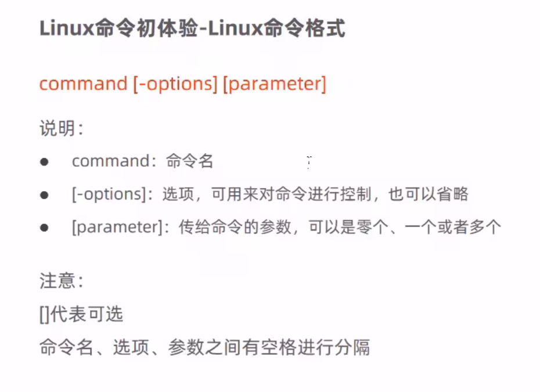Click the text cursor mark right of "命令名"
This screenshot has height=392, width=540.
309,162
